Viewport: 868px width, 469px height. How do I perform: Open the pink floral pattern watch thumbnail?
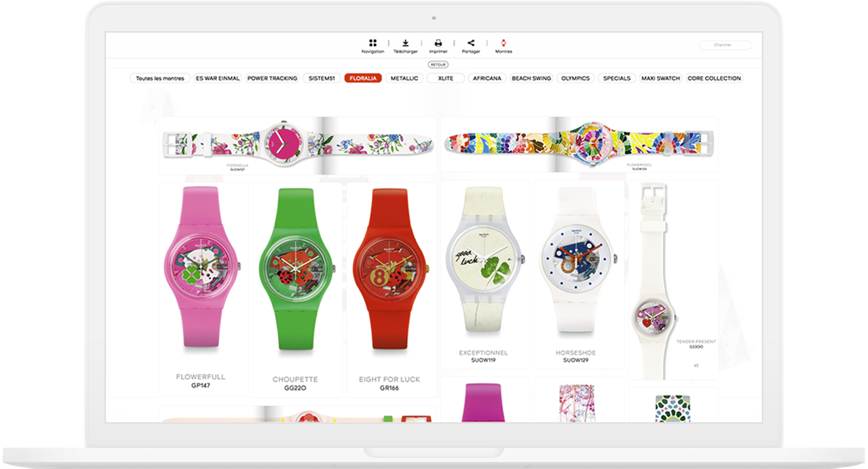click(x=577, y=403)
